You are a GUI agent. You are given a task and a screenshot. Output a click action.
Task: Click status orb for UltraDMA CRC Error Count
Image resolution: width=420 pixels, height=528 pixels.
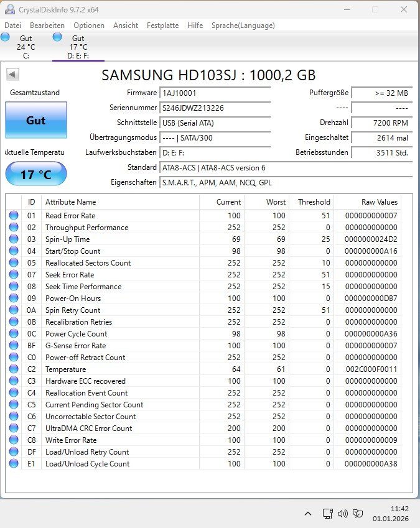pos(14,428)
